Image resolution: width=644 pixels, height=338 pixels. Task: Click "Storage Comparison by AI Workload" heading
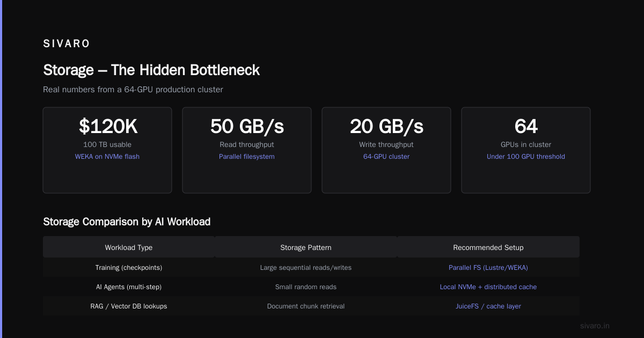pyautogui.click(x=127, y=222)
